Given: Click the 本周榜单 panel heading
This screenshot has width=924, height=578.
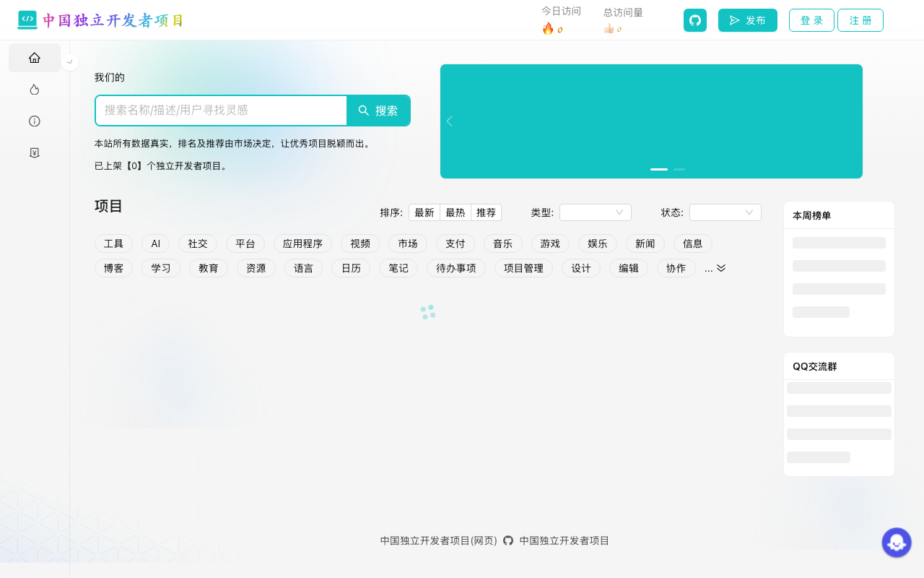Looking at the screenshot, I should (812, 215).
